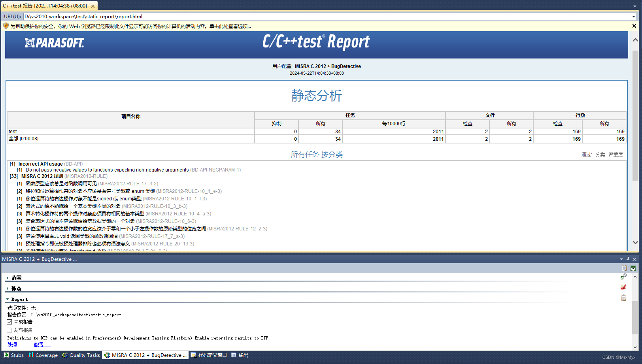The width and height of the screenshot is (642, 364).
Task: Select rule MISRA2012-RULE-10_3_b-3 row
Action: pos(102,206)
